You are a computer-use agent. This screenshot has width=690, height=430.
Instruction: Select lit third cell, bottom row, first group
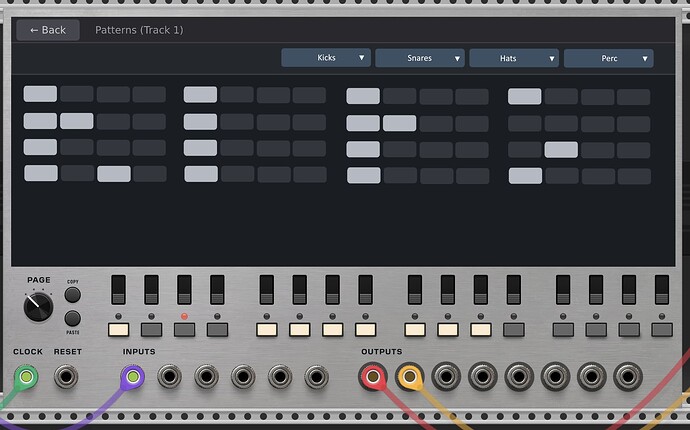click(114, 174)
